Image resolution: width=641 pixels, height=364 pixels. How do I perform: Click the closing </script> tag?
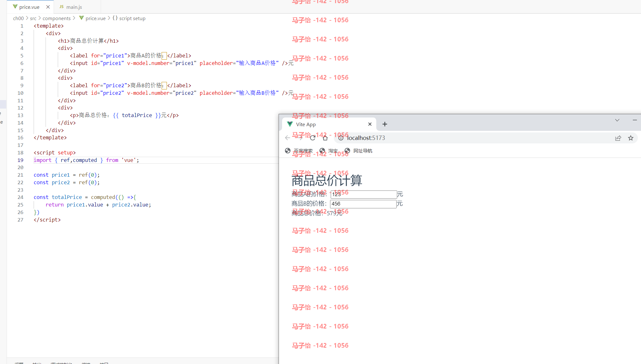[x=47, y=220]
